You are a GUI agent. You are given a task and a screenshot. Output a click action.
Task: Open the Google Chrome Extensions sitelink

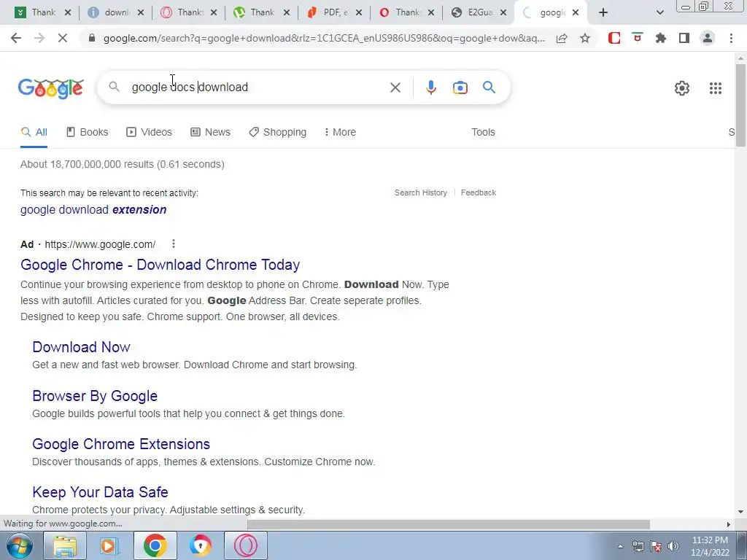click(x=121, y=444)
